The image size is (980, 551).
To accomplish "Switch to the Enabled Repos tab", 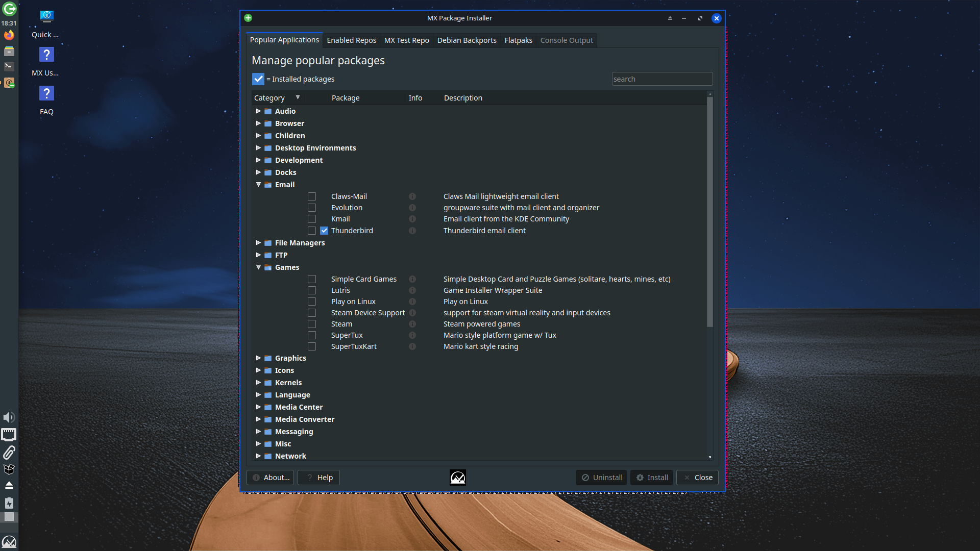I will point(351,40).
